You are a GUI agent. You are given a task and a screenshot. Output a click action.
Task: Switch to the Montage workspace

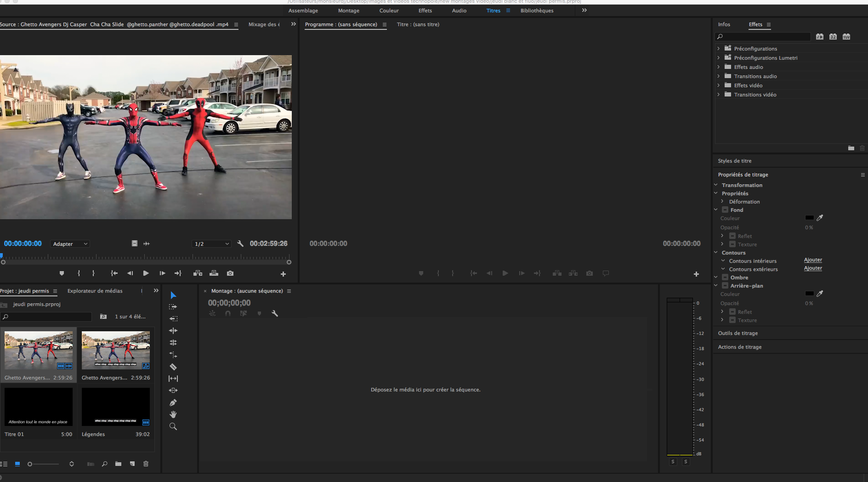[349, 11]
